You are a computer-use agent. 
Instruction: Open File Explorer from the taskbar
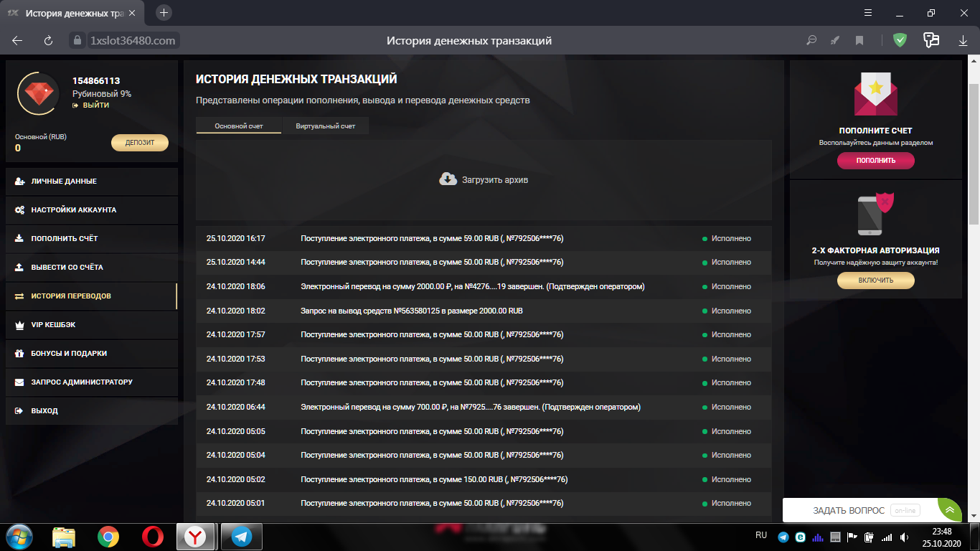point(64,537)
